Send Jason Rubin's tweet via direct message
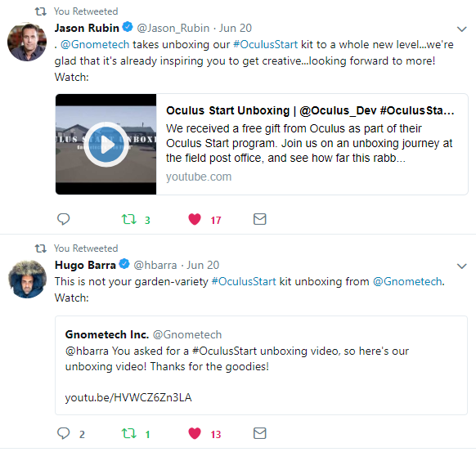The width and height of the screenshot is (476, 452). click(259, 219)
